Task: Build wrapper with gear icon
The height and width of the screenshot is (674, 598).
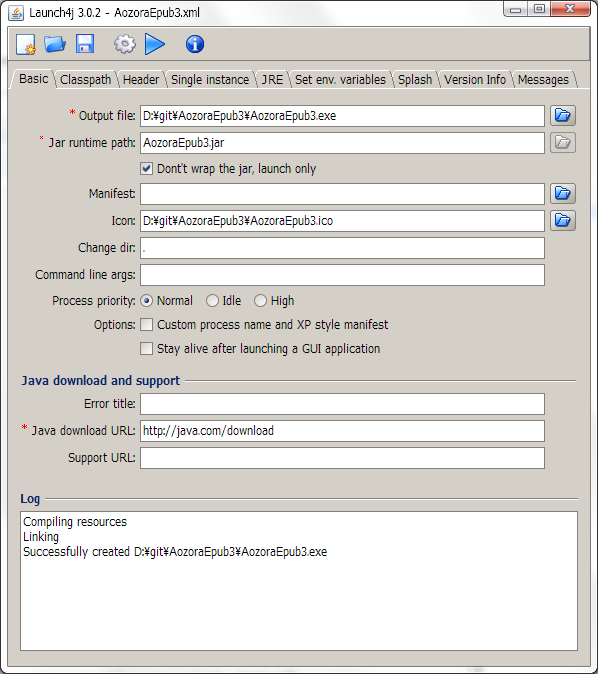Action: pyautogui.click(x=125, y=44)
